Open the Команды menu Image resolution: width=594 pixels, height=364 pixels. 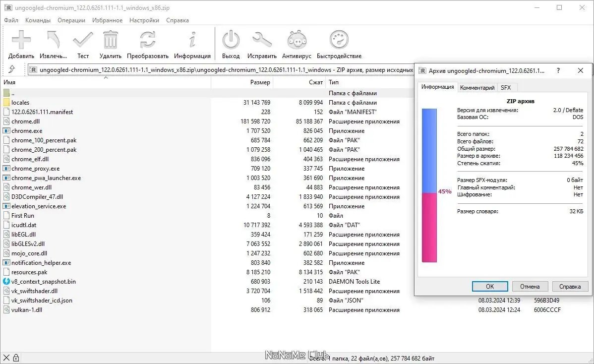[x=38, y=20]
